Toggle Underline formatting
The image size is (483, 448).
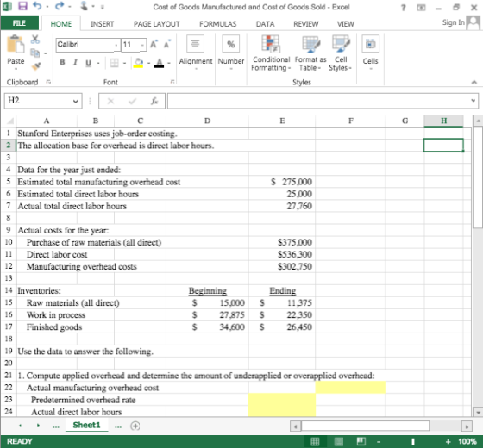pos(88,63)
